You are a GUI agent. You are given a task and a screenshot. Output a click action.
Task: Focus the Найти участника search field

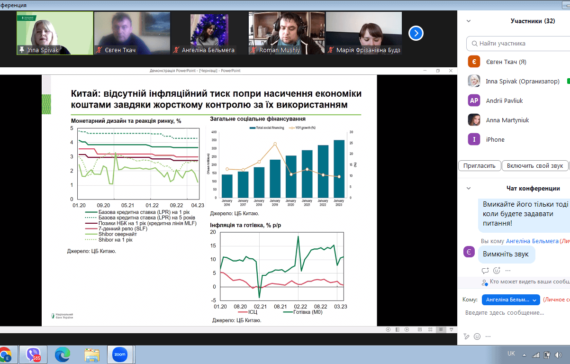point(518,44)
